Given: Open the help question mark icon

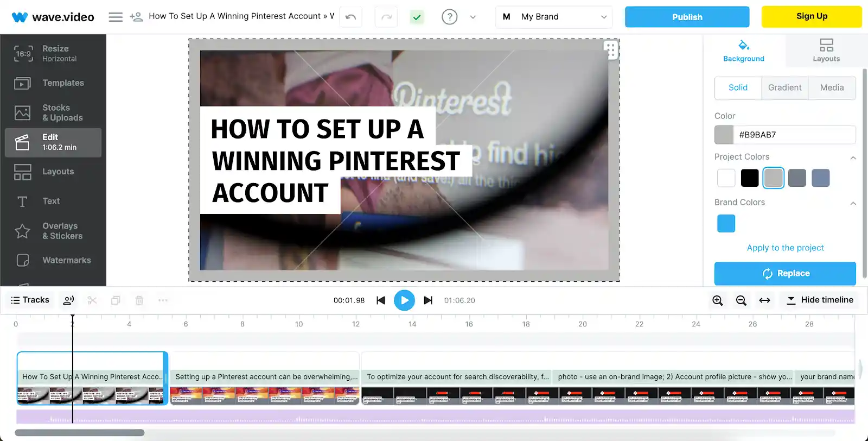Looking at the screenshot, I should (x=449, y=17).
